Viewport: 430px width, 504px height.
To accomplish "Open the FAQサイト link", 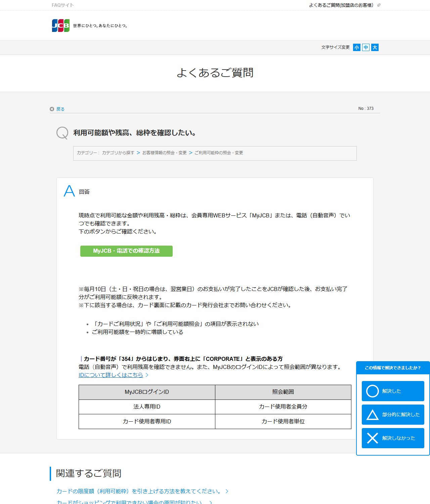I will (63, 5).
